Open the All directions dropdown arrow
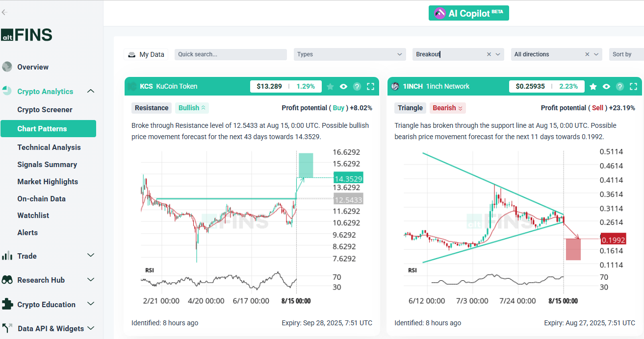 point(596,54)
